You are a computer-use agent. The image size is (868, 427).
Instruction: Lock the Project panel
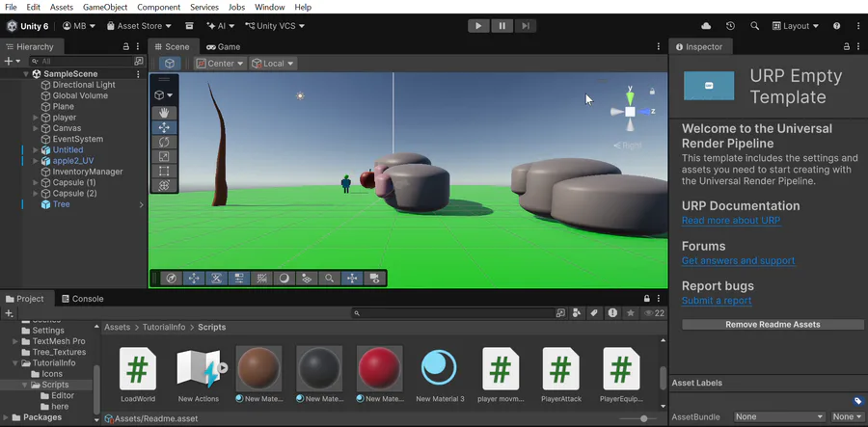[646, 299]
